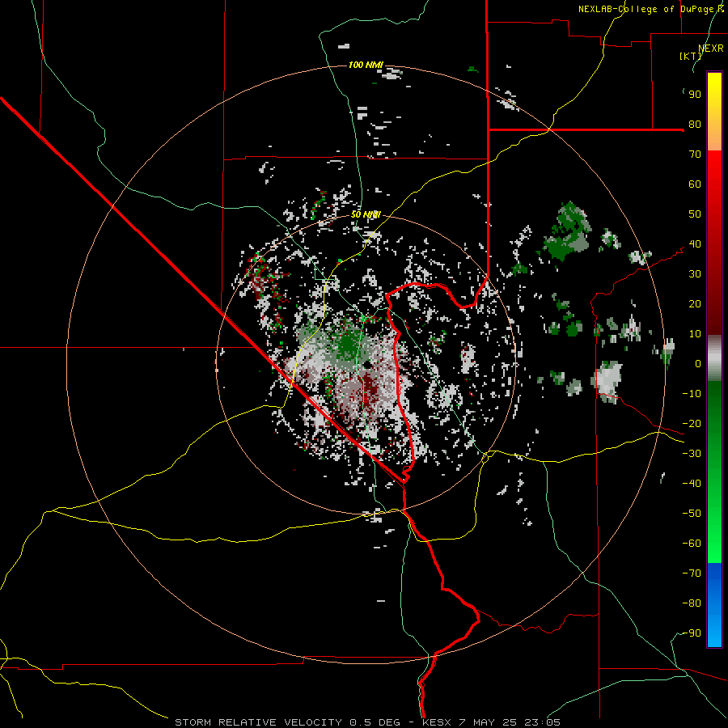This screenshot has height=728, width=728.
Task: Select the positive 20 knot scale label
Action: pos(695,303)
